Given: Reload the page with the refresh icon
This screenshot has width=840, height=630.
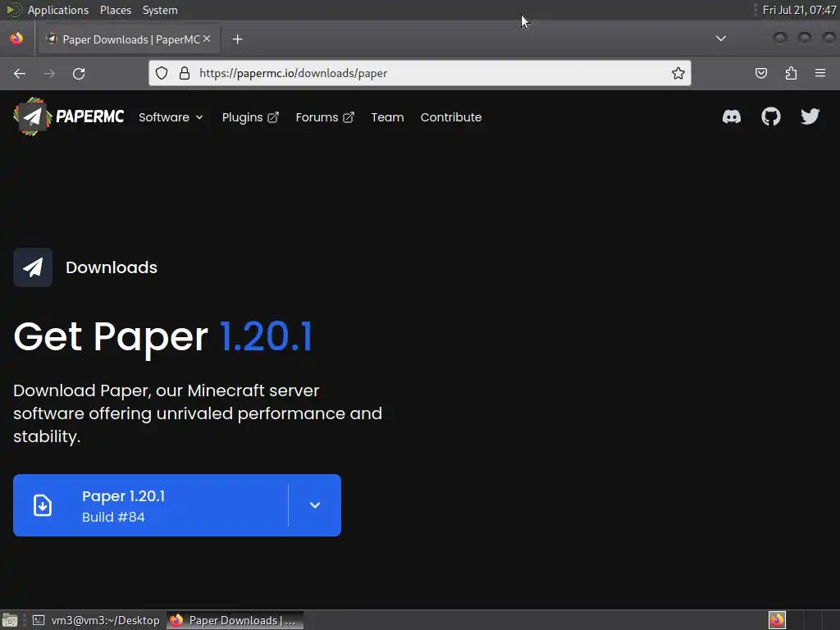Looking at the screenshot, I should [x=79, y=73].
